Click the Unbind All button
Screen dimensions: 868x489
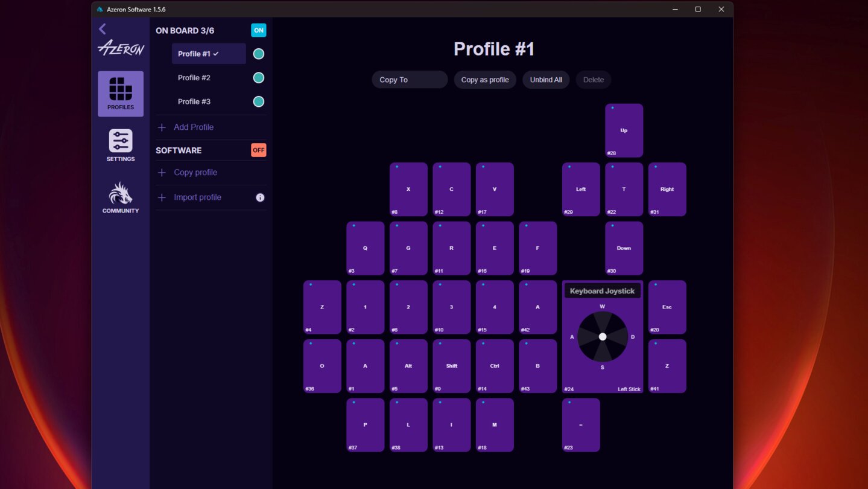click(x=545, y=79)
